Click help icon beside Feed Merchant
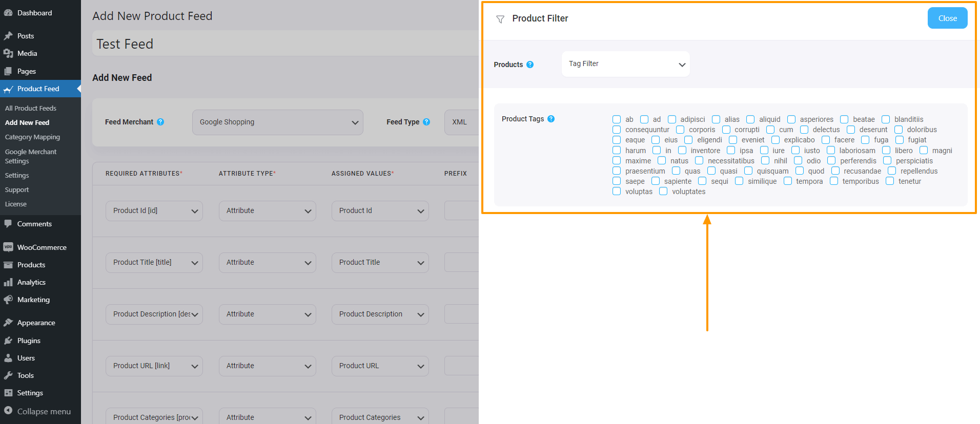This screenshot has width=980, height=424. [x=160, y=122]
